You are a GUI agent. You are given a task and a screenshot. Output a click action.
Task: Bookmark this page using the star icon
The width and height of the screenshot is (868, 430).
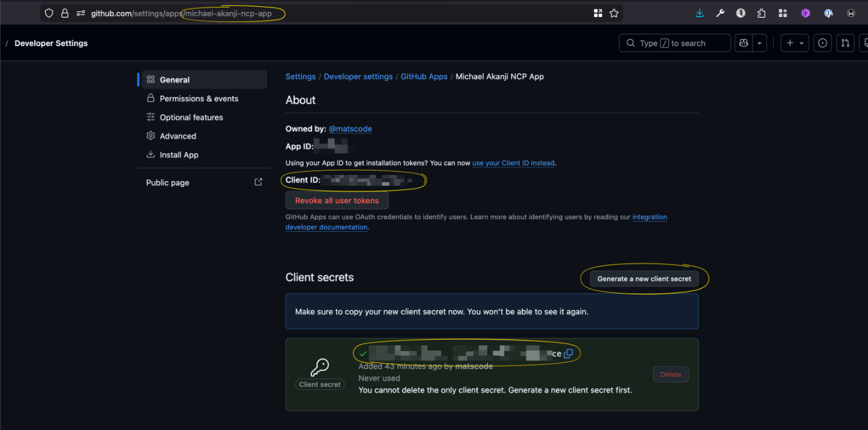coord(613,13)
